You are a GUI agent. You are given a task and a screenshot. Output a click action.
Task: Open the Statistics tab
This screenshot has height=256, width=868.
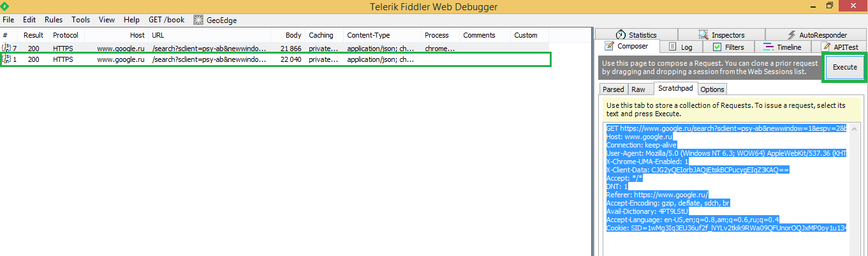tap(636, 35)
